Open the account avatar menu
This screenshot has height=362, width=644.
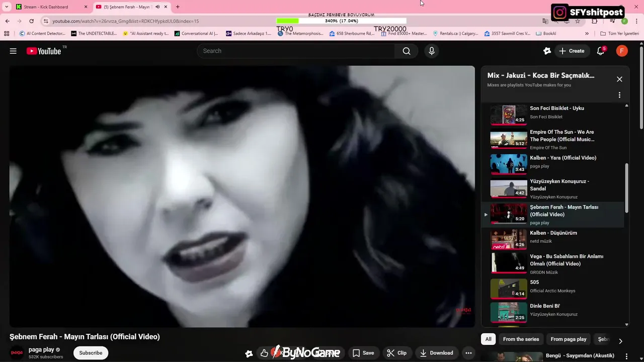pyautogui.click(x=622, y=51)
